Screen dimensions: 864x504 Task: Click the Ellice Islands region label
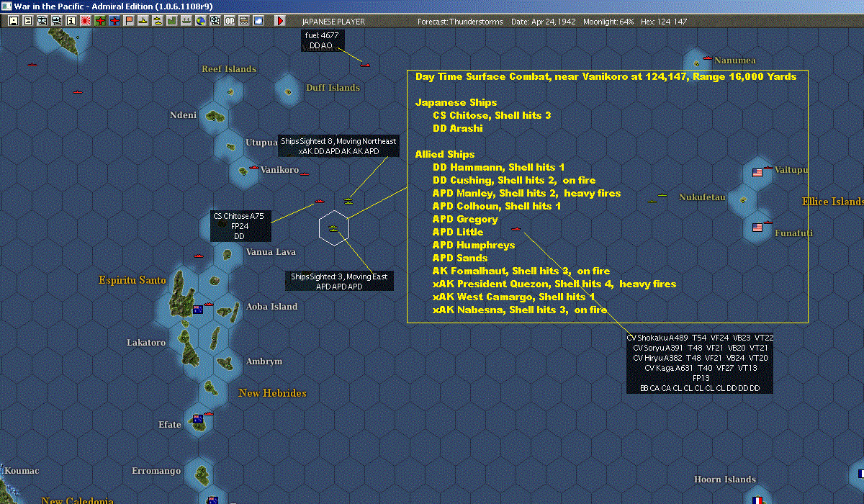click(833, 202)
